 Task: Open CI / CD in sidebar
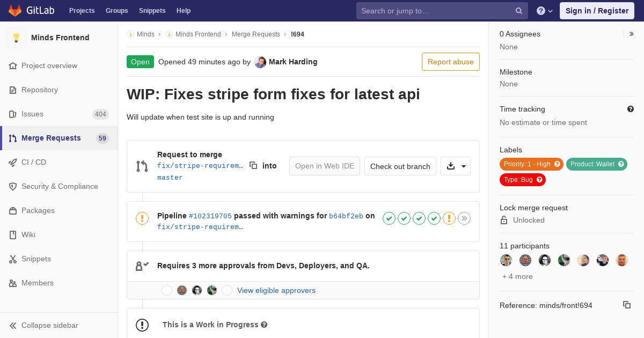pyautogui.click(x=59, y=162)
